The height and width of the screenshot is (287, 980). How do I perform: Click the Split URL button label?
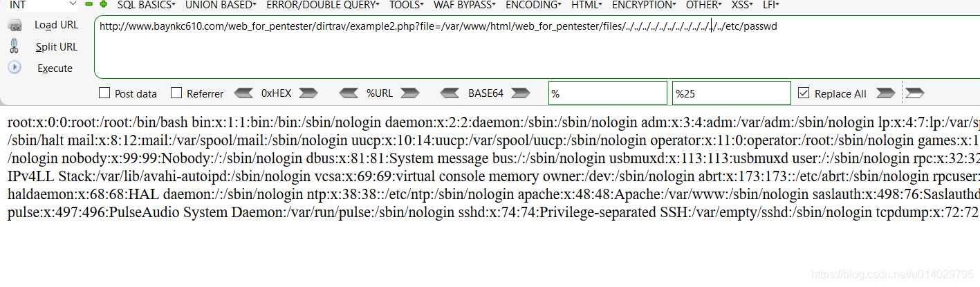tap(57, 47)
